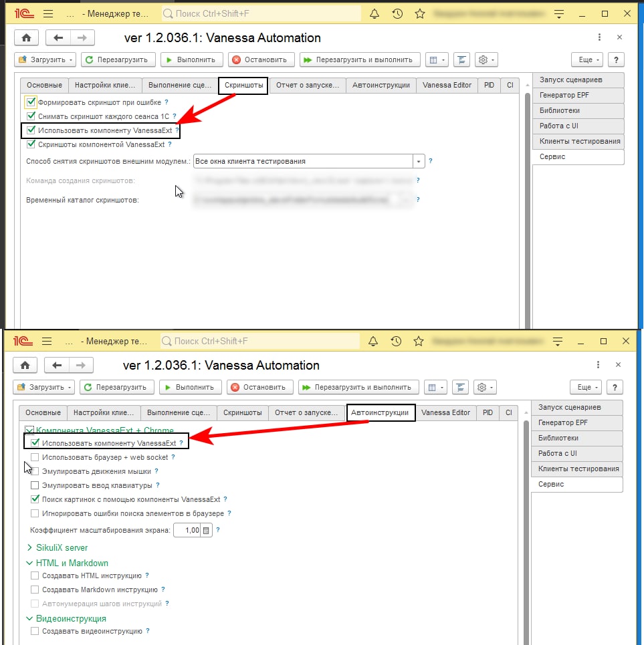644x645 pixels.
Task: Open three-dot form menu in top window
Action: tap(599, 37)
